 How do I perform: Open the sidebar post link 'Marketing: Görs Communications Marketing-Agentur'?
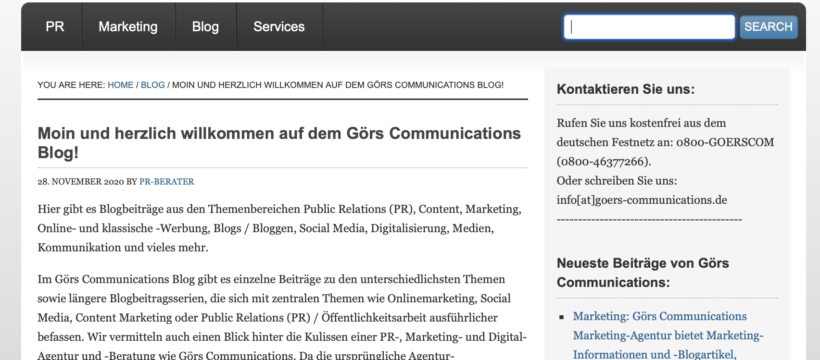pyautogui.click(x=668, y=335)
